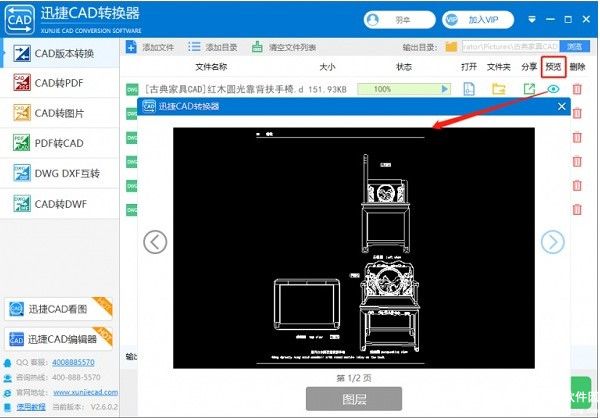Click the 状态 column header
The width and height of the screenshot is (600, 418).
click(x=404, y=67)
